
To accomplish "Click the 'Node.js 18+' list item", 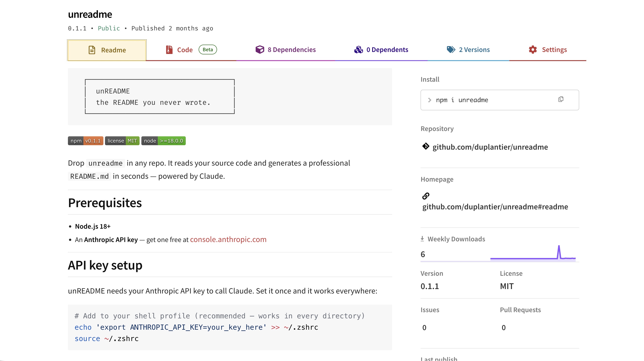I will (93, 226).
